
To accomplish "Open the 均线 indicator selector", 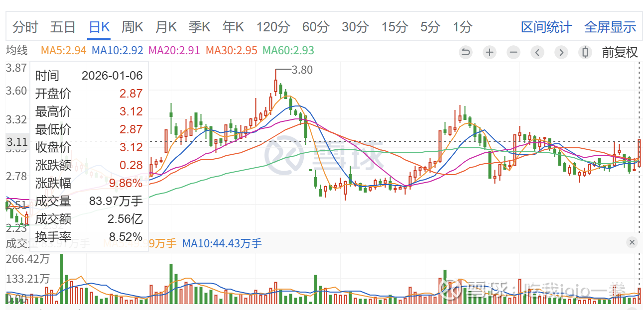I will point(17,51).
